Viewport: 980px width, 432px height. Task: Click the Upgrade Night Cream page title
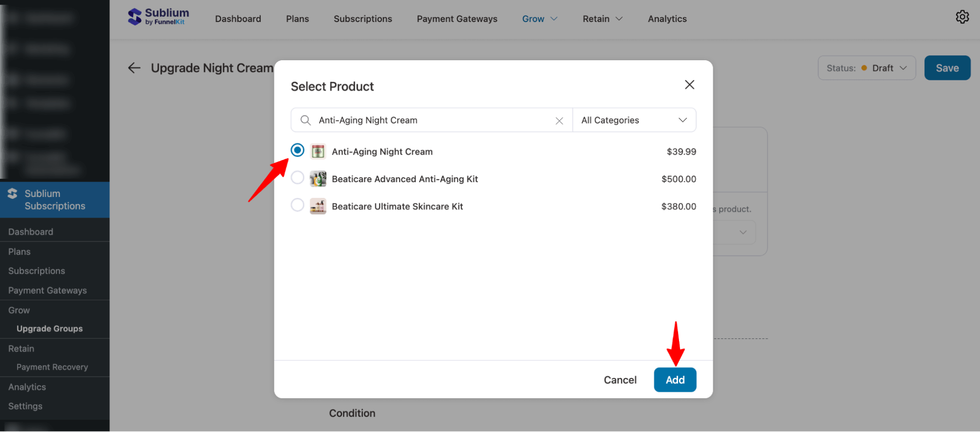point(212,68)
